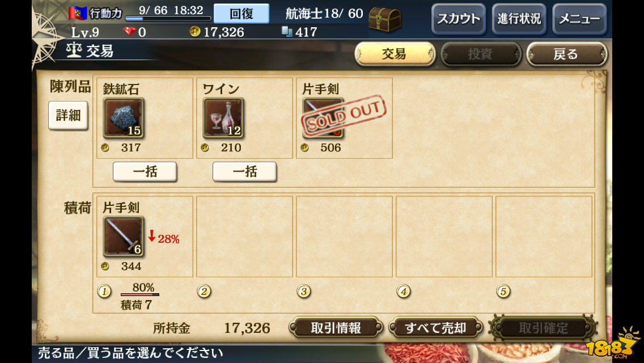Click the すべて売却 sell all button

click(435, 328)
